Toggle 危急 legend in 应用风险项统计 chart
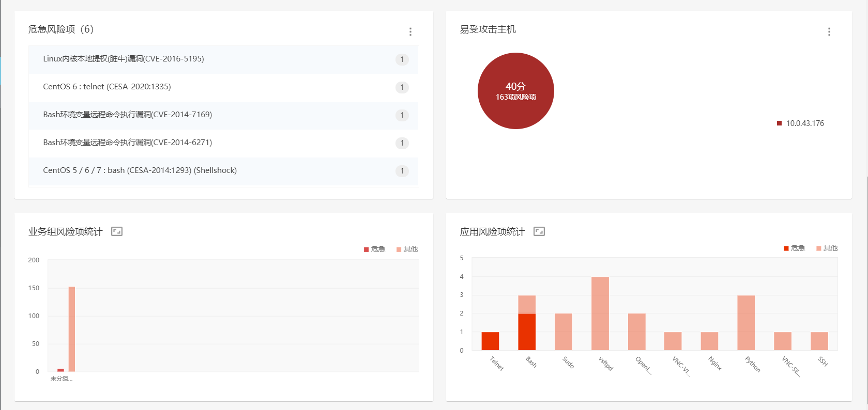The height and width of the screenshot is (410, 868). coord(794,248)
